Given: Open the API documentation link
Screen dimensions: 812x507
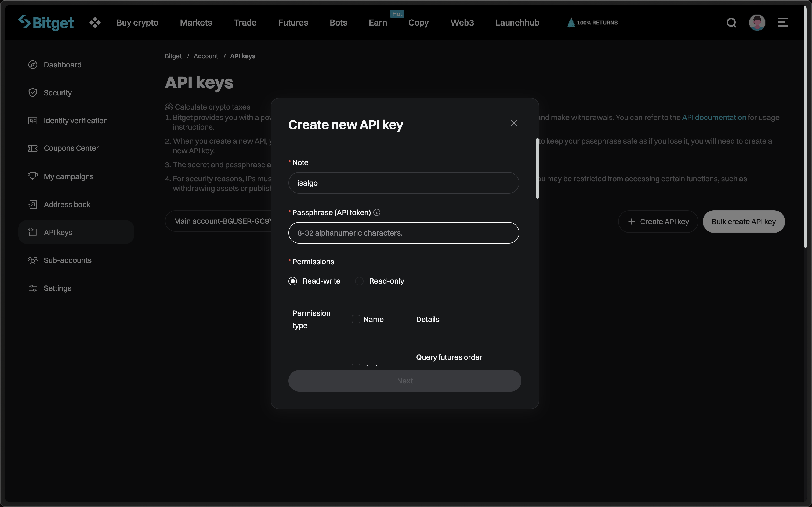Looking at the screenshot, I should point(714,117).
